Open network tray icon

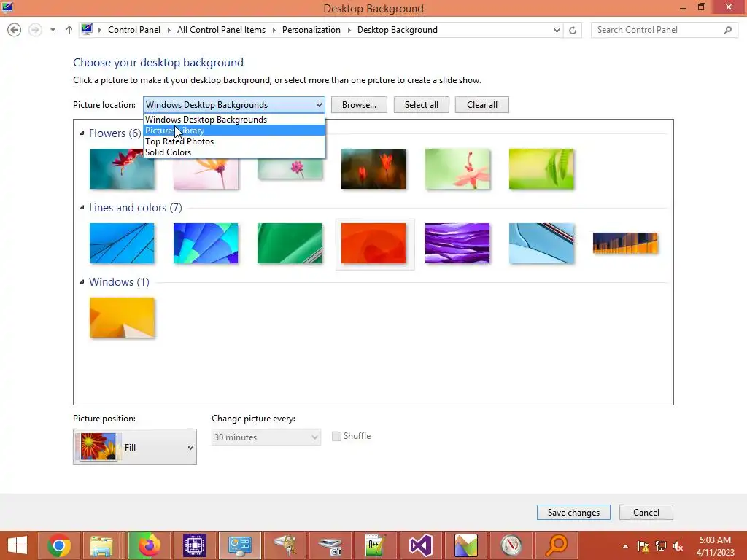(x=661, y=546)
